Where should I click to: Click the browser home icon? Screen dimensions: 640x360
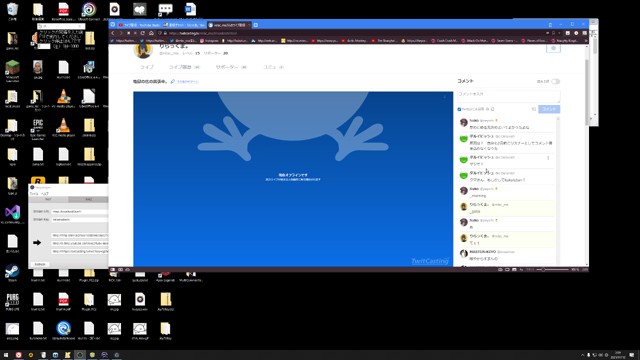(x=151, y=33)
